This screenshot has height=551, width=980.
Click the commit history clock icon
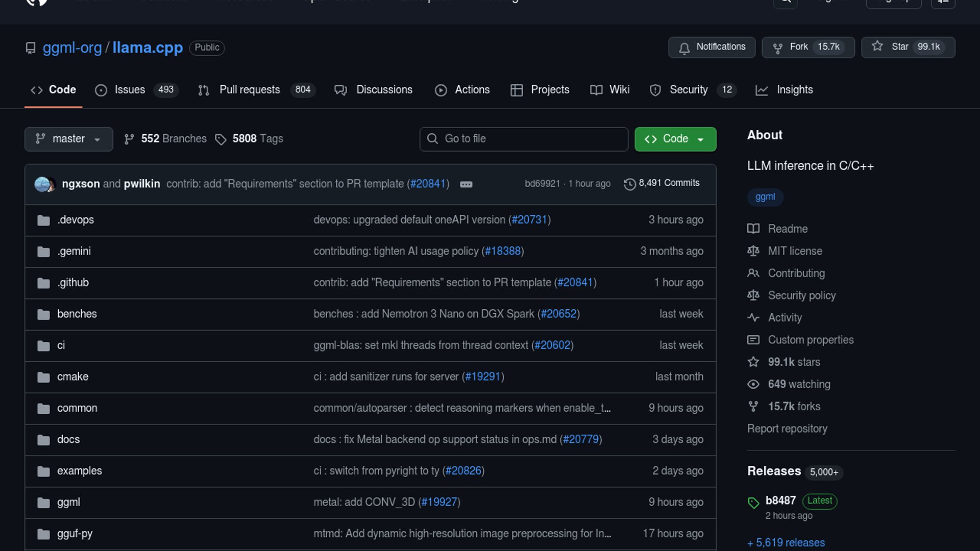tap(629, 184)
